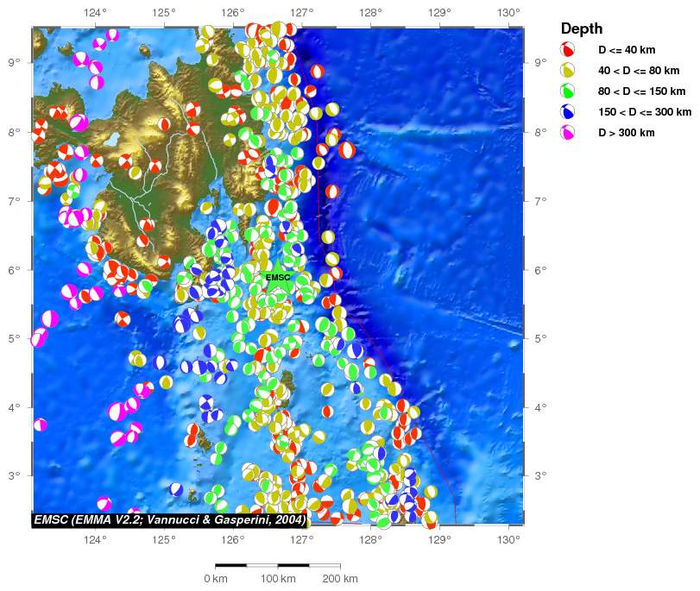Screen dimensions: 700x591
Task: Select the '124°' longitude label on bottom axis
Action: click(95, 540)
